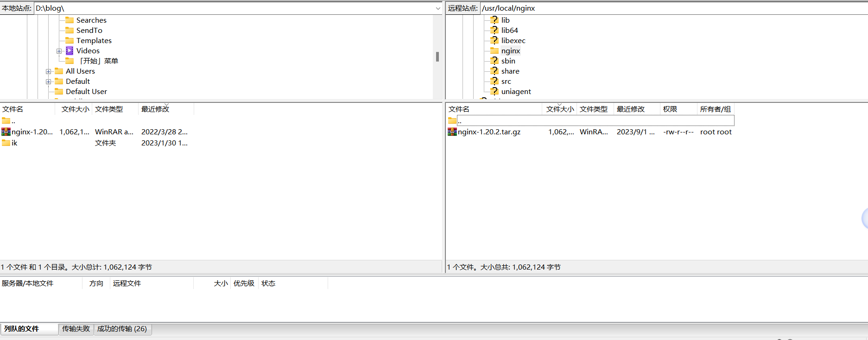Select lib64 in the remote tree
868x340 pixels.
(509, 31)
